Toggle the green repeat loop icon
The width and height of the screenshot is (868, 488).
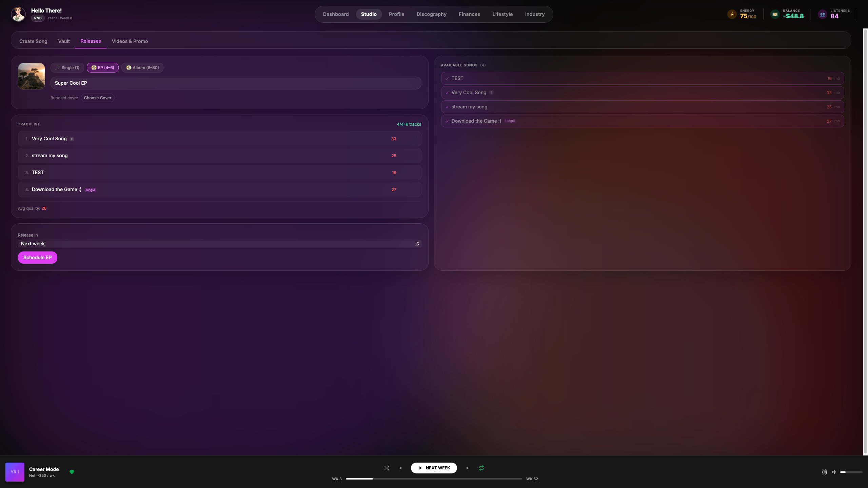coord(481,468)
